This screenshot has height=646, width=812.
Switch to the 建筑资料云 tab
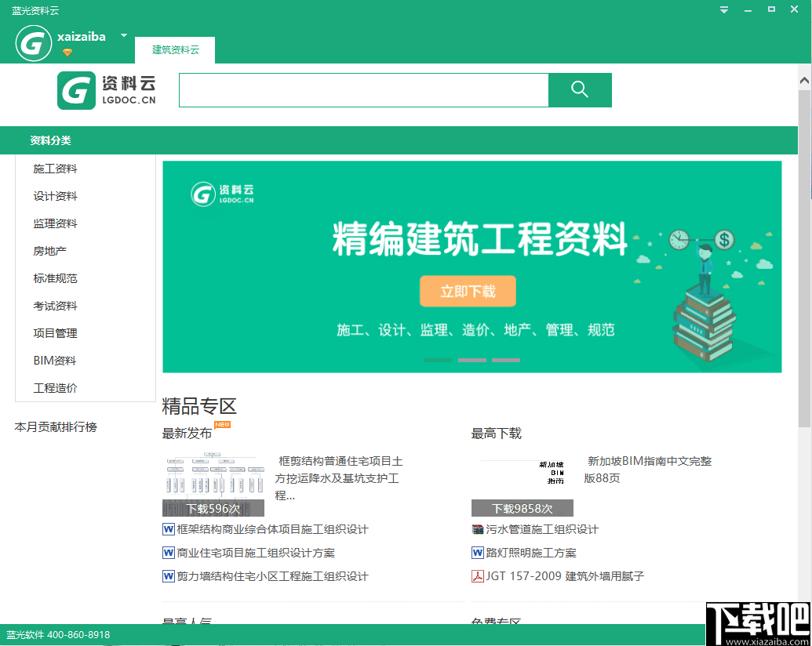[x=174, y=49]
